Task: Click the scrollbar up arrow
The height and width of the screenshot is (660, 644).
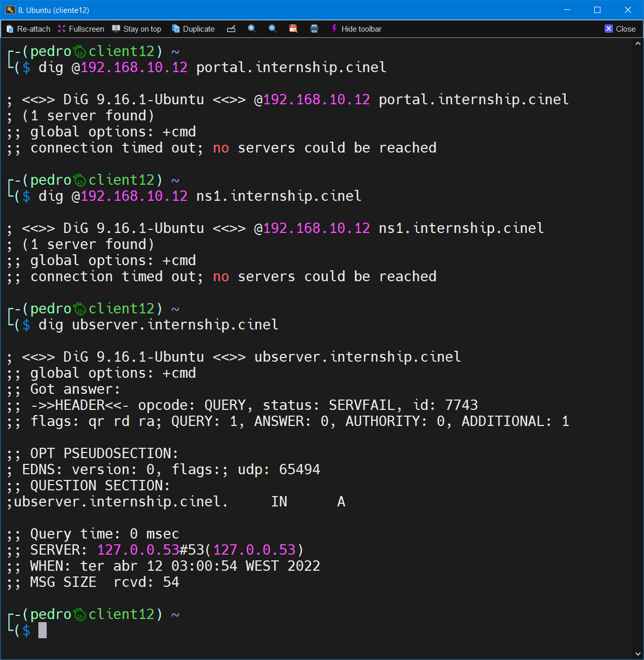Action: (x=638, y=44)
